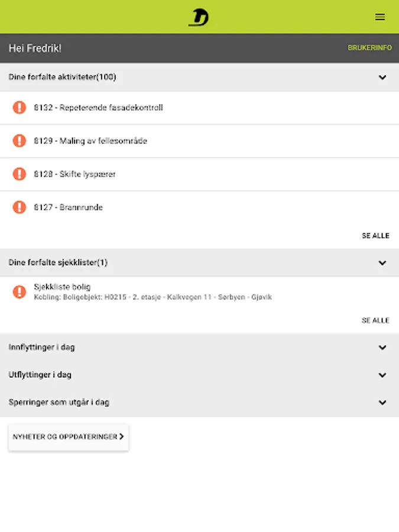
Task: Open the hamburger menu
Action: (380, 17)
